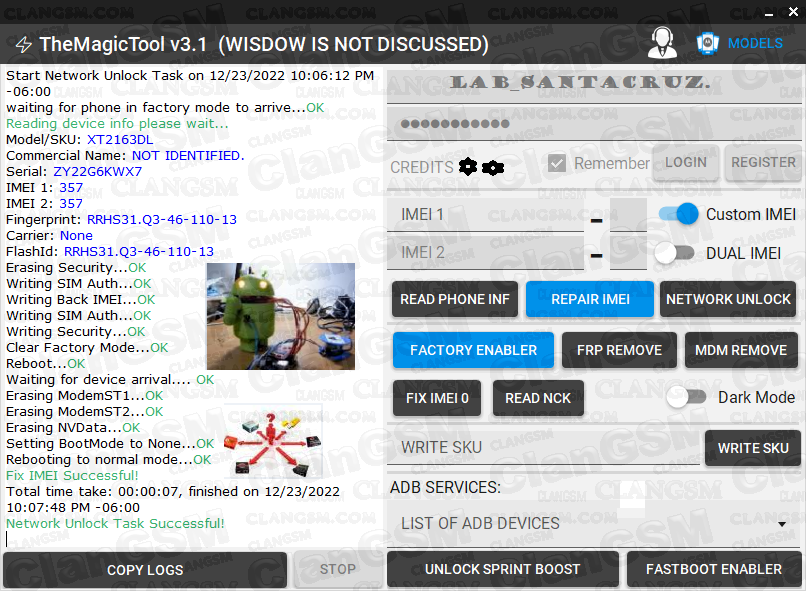Activate FACTORY ENABLER
This screenshot has height=591, width=806.
point(473,350)
